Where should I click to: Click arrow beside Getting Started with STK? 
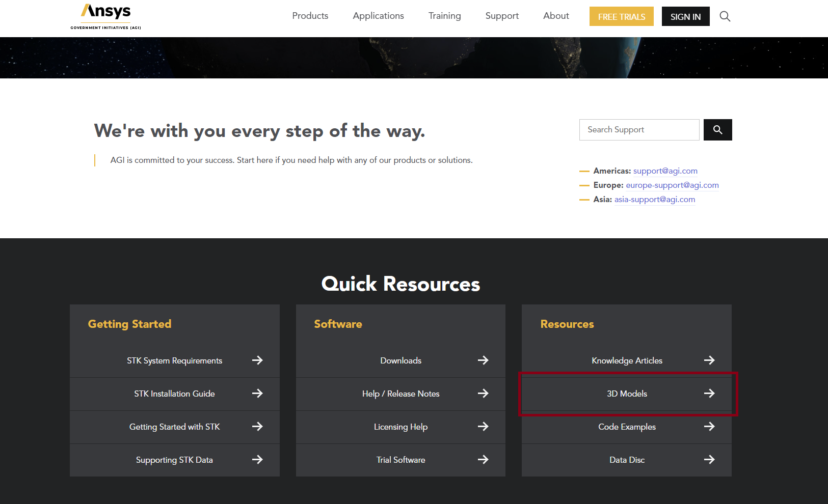coord(257,427)
